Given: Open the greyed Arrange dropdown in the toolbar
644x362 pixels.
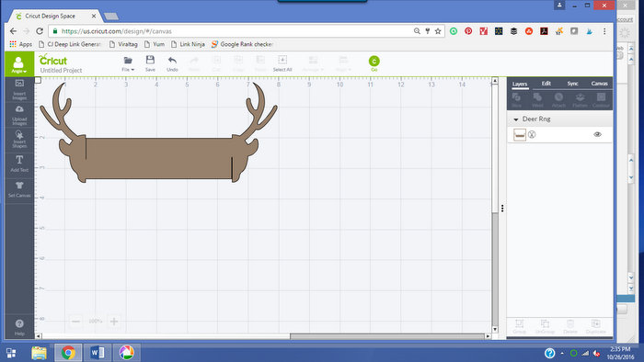Looking at the screenshot, I should (x=313, y=63).
